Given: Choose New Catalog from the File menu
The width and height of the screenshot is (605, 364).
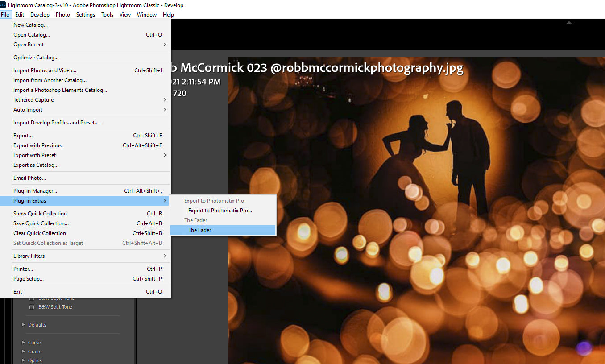Looking at the screenshot, I should (x=85, y=25).
